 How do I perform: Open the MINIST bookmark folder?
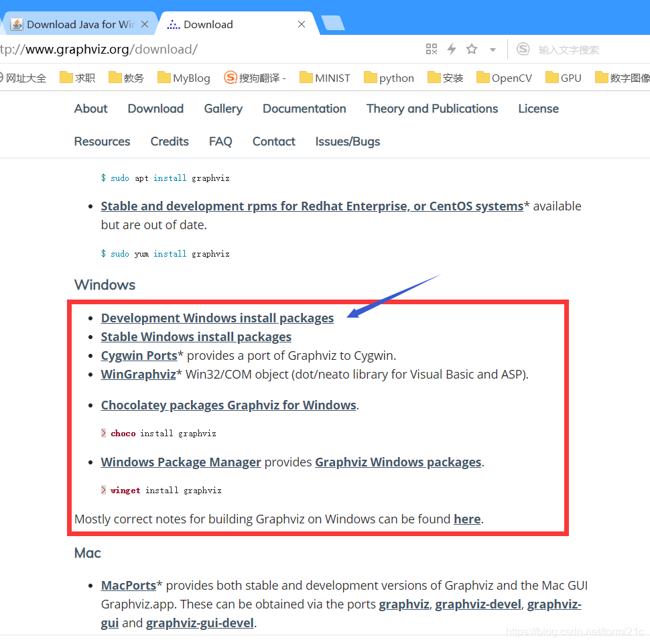click(x=324, y=78)
